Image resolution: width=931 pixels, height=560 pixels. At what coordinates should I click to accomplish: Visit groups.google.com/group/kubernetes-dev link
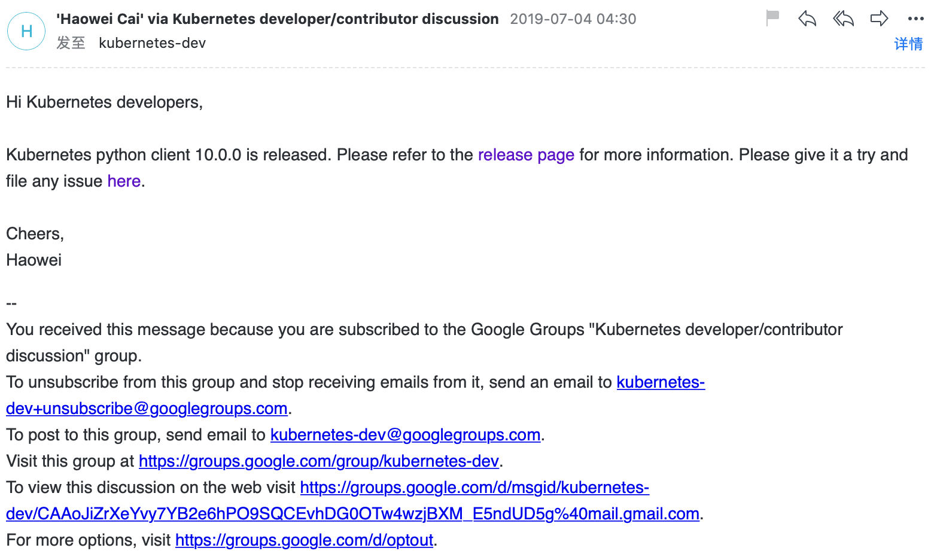click(319, 461)
